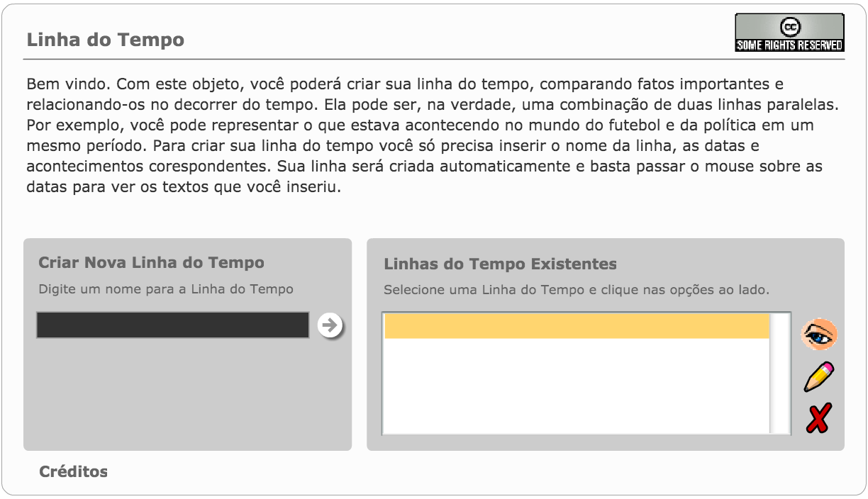The image size is (868, 499).
Task: Click the "SOME RIGHTS RESERVED" text on badge
Action: point(789,45)
